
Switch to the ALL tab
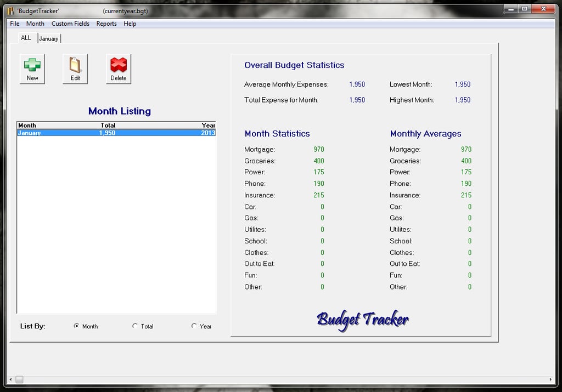(26, 38)
